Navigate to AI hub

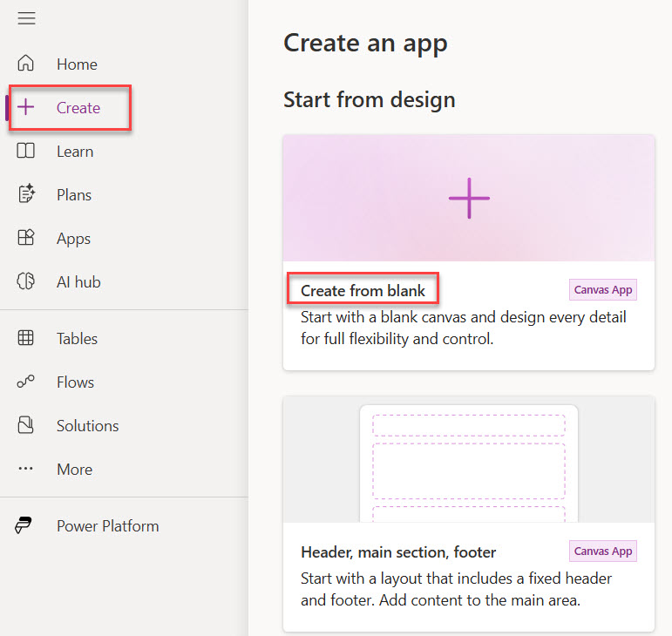point(78,282)
